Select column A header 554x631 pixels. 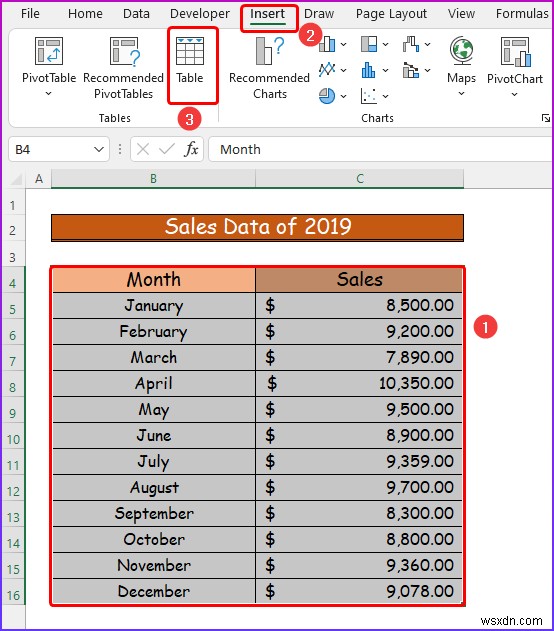[x=39, y=179]
